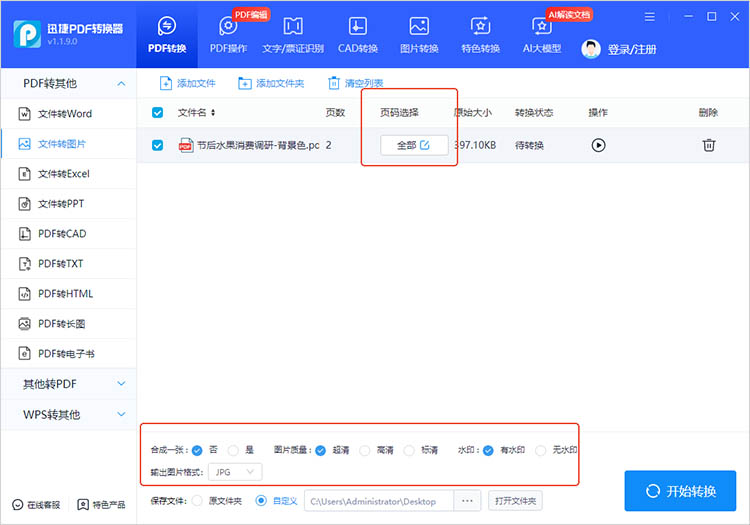
Task: Open the PDF转换 top tab
Action: click(166, 35)
